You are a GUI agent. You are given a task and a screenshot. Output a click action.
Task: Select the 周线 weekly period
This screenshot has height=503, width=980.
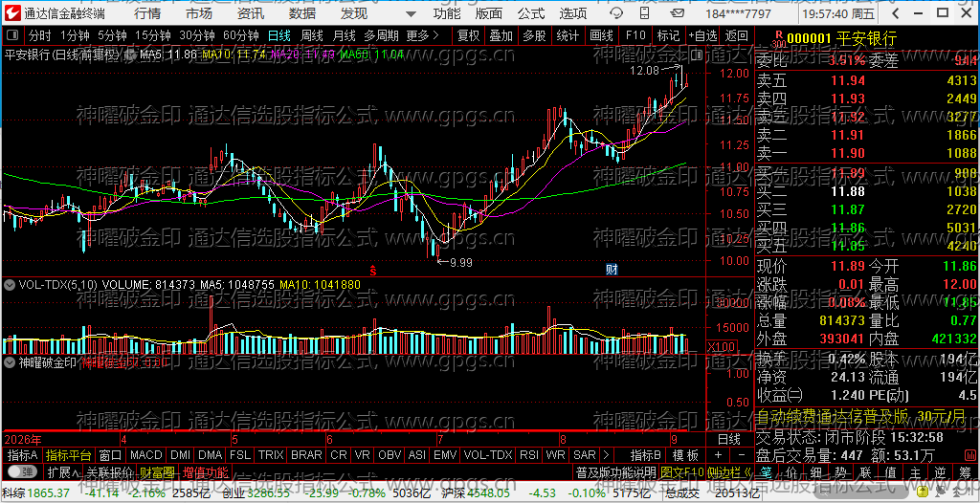(311, 35)
